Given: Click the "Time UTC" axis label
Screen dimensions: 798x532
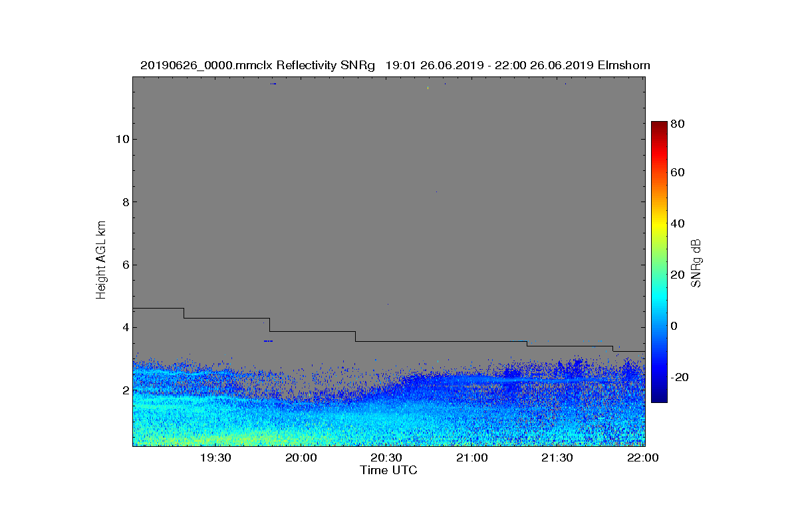Looking at the screenshot, I should tap(389, 470).
